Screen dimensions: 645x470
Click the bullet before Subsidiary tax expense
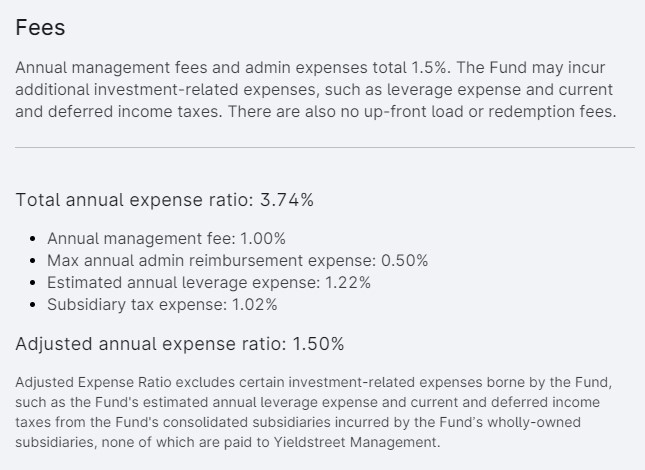tap(33, 305)
